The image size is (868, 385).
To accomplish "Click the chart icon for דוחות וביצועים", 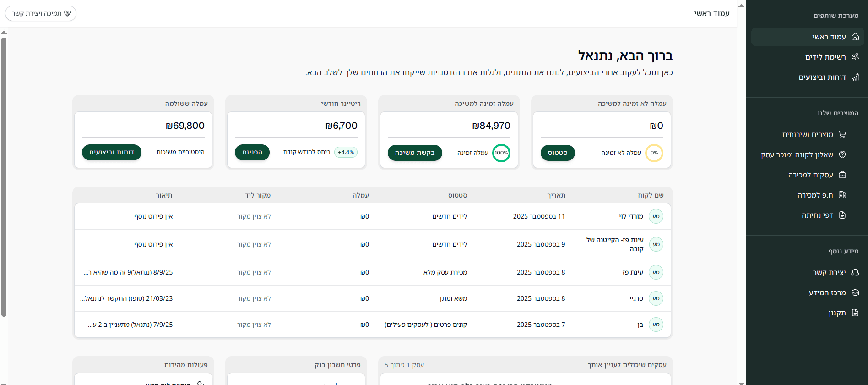I will [x=855, y=77].
